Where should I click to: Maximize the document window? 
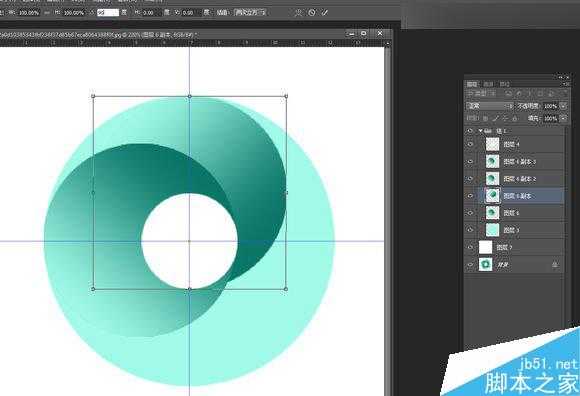coord(364,34)
